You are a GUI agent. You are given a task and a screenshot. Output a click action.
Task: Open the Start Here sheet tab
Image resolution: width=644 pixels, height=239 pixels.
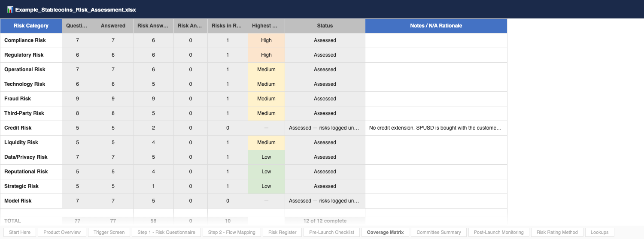(x=20, y=232)
